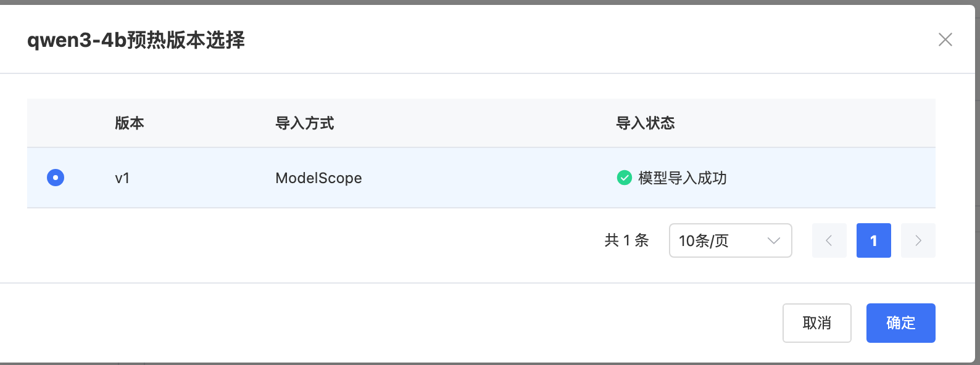Select the v1 version radio button

click(x=56, y=178)
